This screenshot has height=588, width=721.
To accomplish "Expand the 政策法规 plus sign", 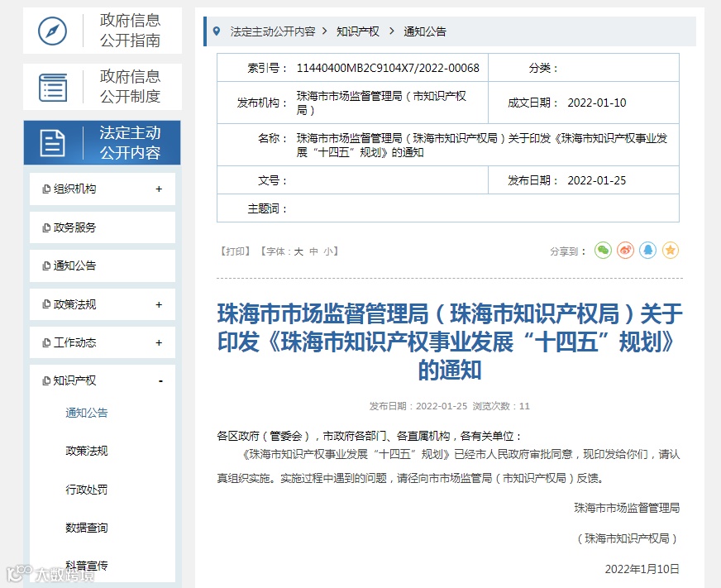I will pos(159,304).
